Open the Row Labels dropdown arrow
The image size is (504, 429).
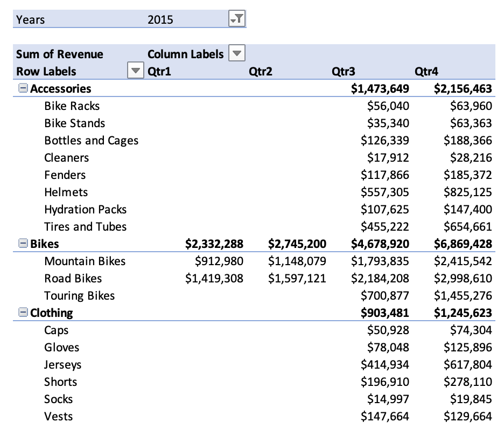(135, 70)
